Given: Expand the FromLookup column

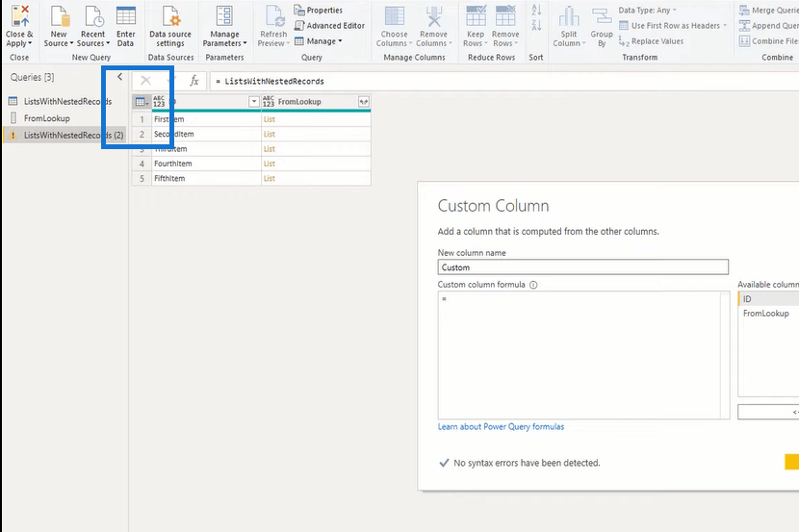Looking at the screenshot, I should point(363,102).
